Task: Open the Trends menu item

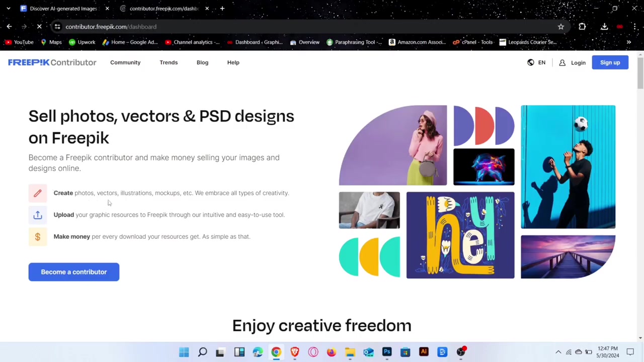Action: click(169, 62)
